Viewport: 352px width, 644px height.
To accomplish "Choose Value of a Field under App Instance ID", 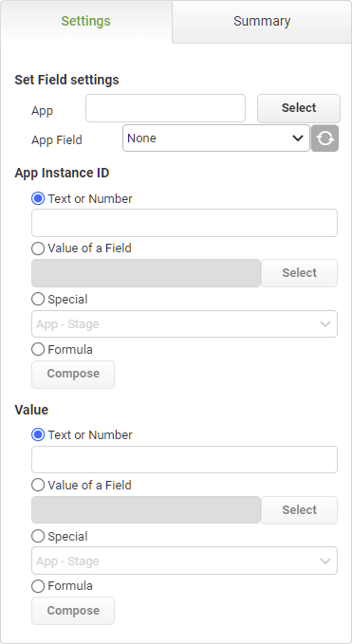I will [38, 248].
